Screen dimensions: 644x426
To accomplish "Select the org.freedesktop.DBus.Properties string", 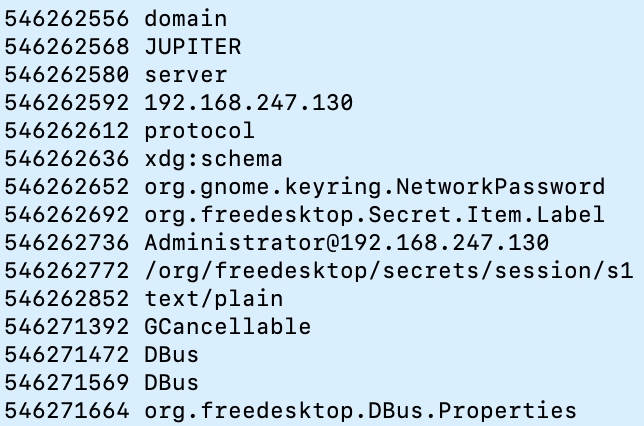I will pyautogui.click(x=360, y=410).
